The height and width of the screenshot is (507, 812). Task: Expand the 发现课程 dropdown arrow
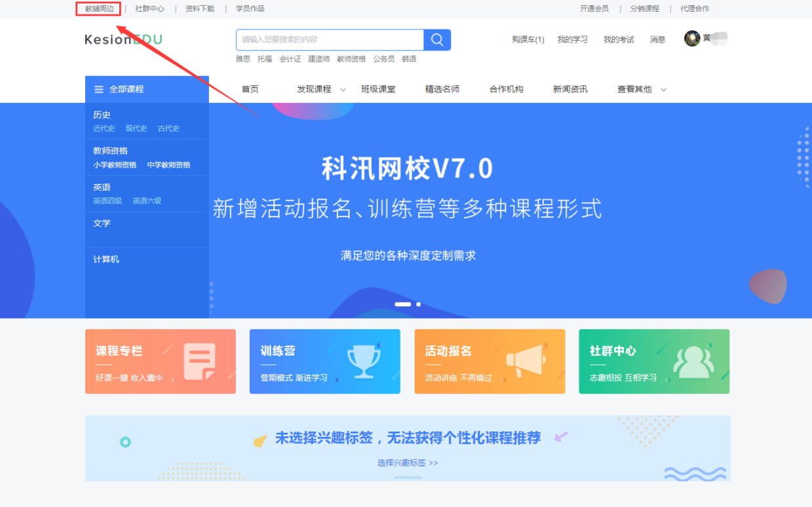tap(343, 90)
